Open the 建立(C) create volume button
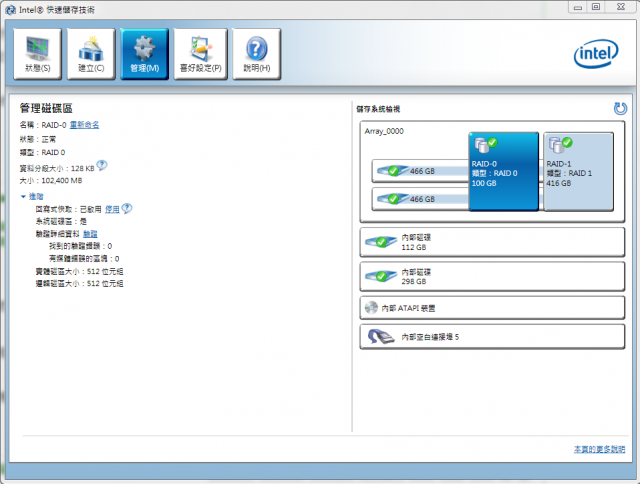640x484 pixels. click(91, 53)
